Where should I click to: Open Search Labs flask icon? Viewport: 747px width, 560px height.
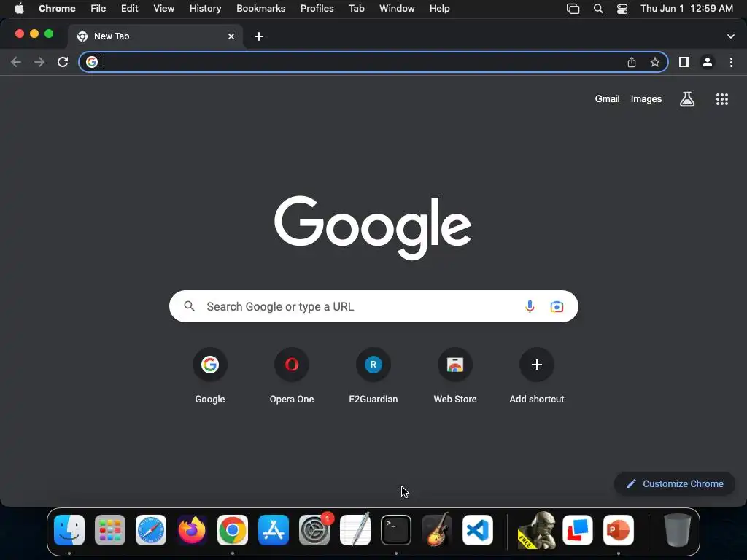pos(687,99)
